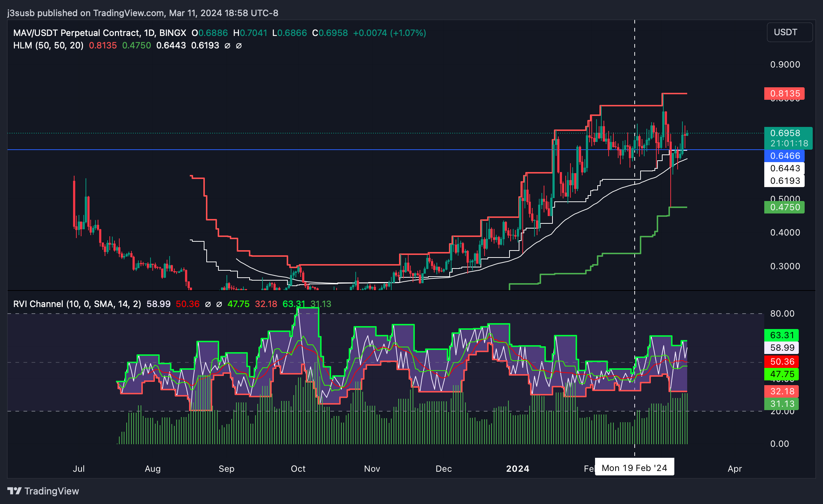Click the Aug label on time axis

153,469
